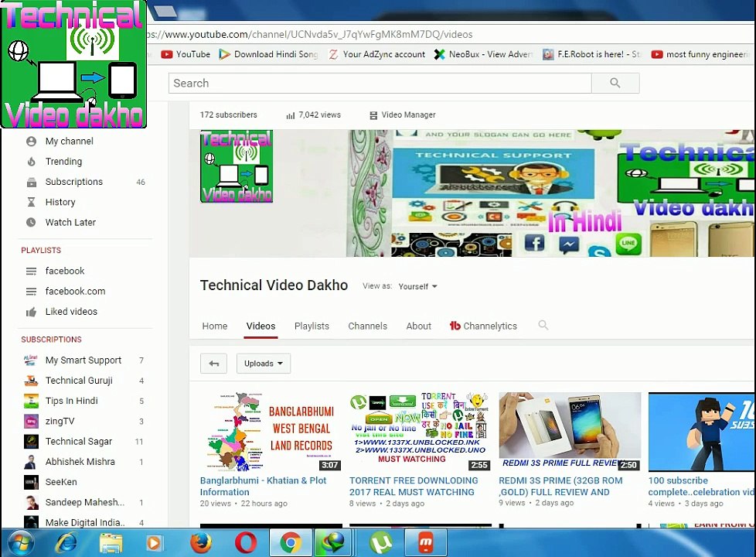Click the search magnifier button
Image resolution: width=756 pixels, height=557 pixels.
click(615, 83)
